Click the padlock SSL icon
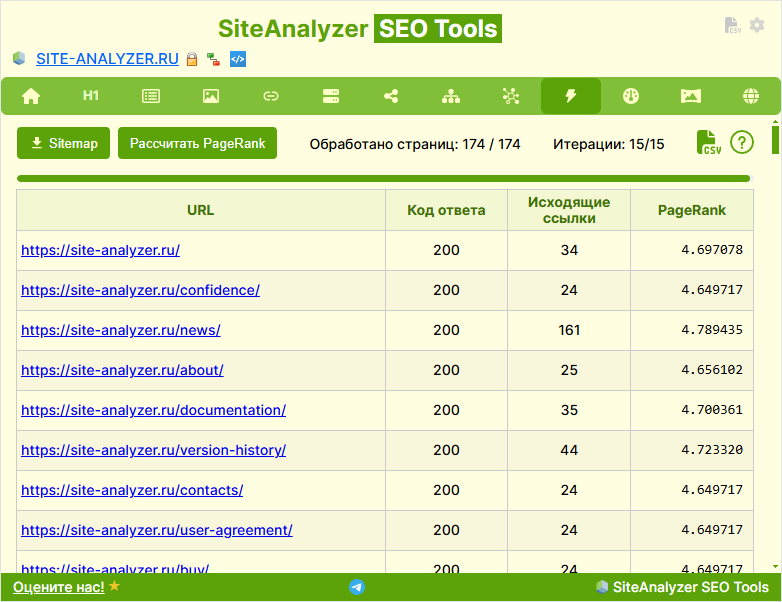 [x=192, y=59]
